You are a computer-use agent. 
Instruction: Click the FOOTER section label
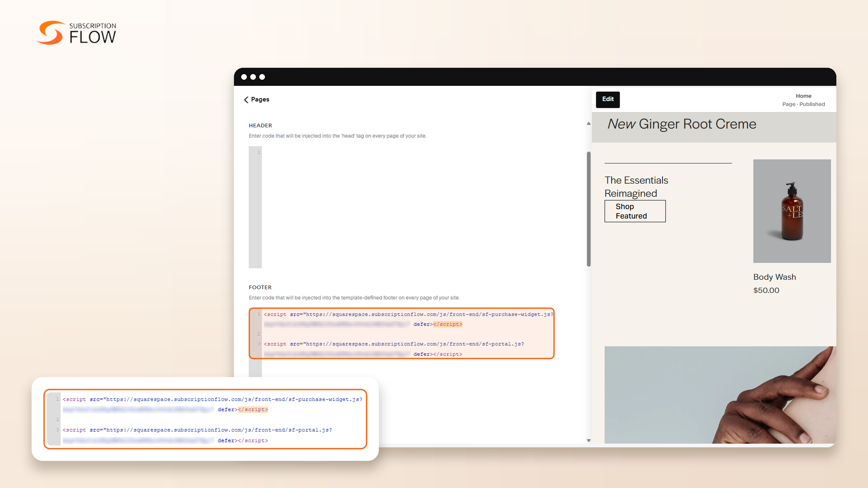click(x=260, y=287)
